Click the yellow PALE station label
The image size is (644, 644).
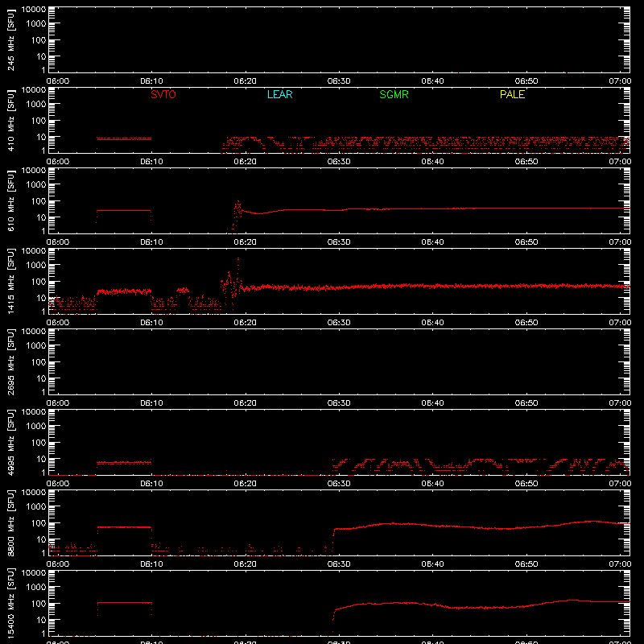point(512,94)
